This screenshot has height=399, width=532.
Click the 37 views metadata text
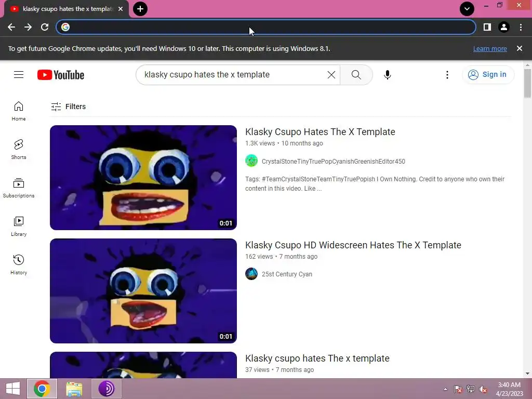click(257, 370)
